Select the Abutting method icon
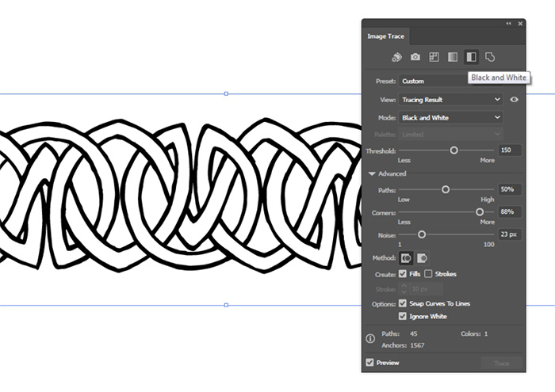 (406, 258)
